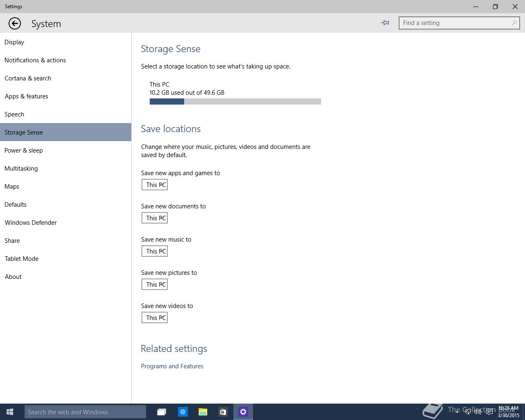The height and width of the screenshot is (420, 525).
Task: Launch the browser globe icon on the taskbar
Action: coord(183,412)
